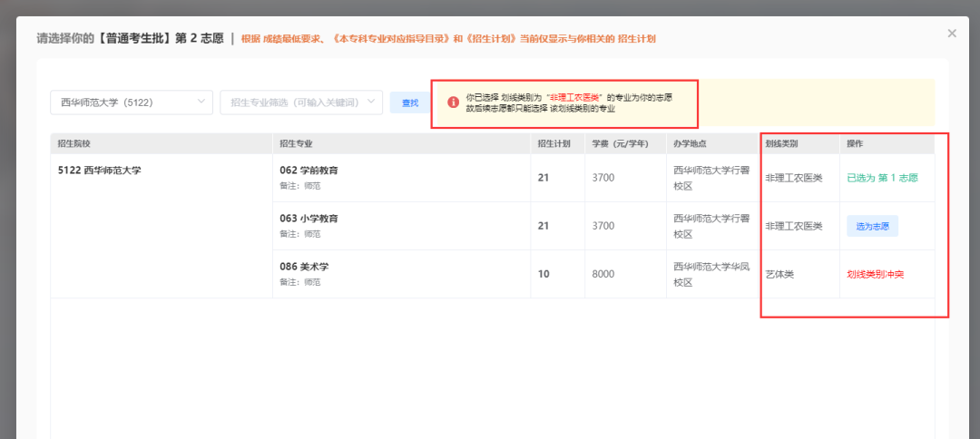Expand the 招生专业筛选 dropdown chevron

coord(370,102)
